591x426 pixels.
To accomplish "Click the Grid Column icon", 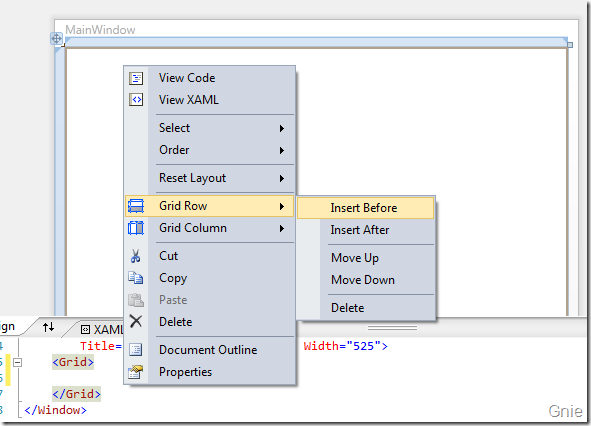I will [x=136, y=228].
